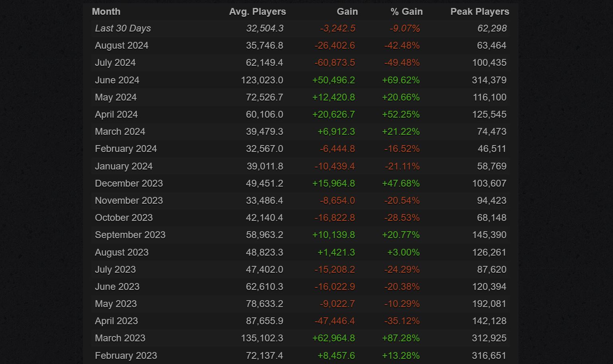Select the September 2023 month cell
613x364 pixels.
pos(130,235)
